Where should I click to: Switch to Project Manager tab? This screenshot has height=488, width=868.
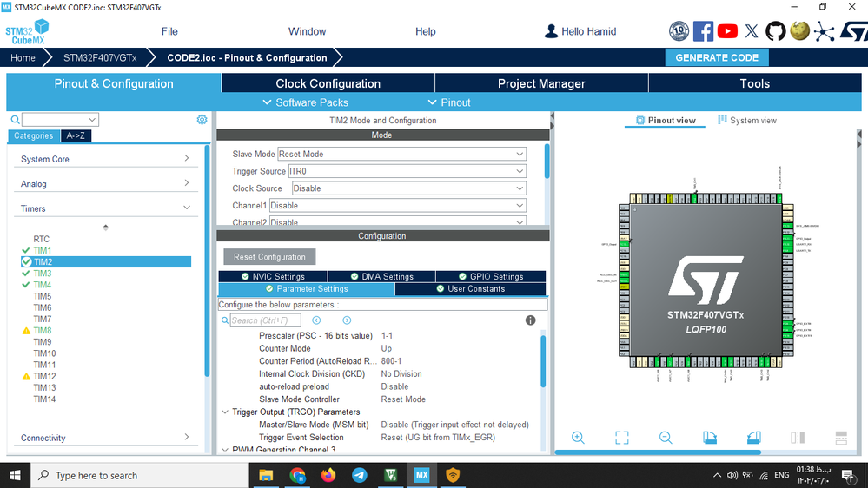coord(541,83)
